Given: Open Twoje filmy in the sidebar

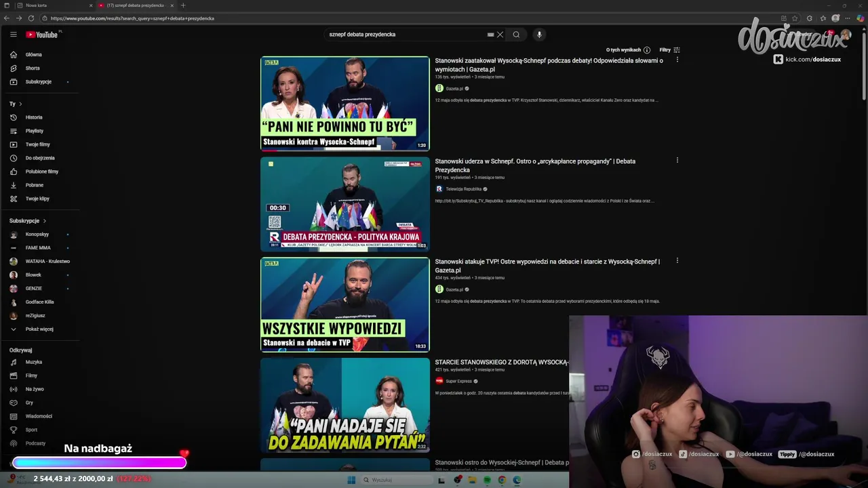Looking at the screenshot, I should pyautogui.click(x=38, y=144).
